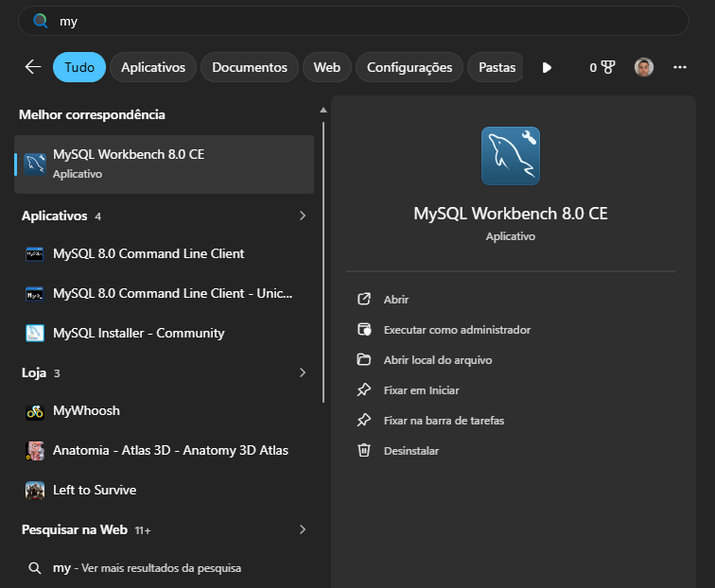This screenshot has height=588, width=715.
Task: Open the Left to Survive store result
Action: tap(165, 491)
